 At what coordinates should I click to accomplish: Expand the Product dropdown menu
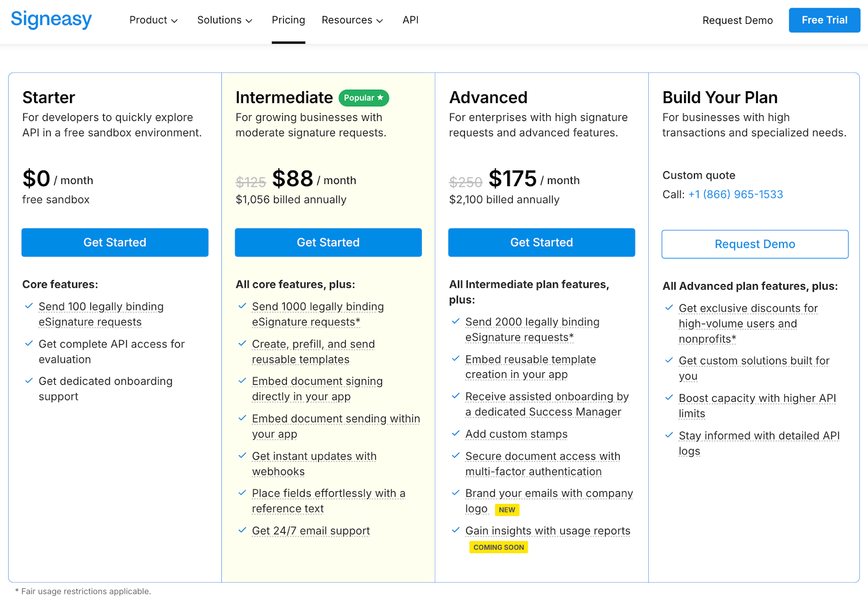154,20
